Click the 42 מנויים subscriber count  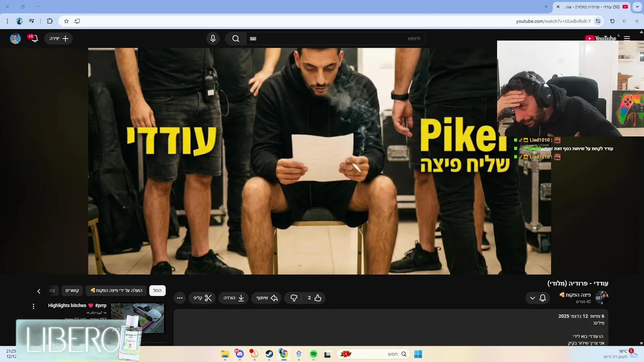click(x=584, y=302)
